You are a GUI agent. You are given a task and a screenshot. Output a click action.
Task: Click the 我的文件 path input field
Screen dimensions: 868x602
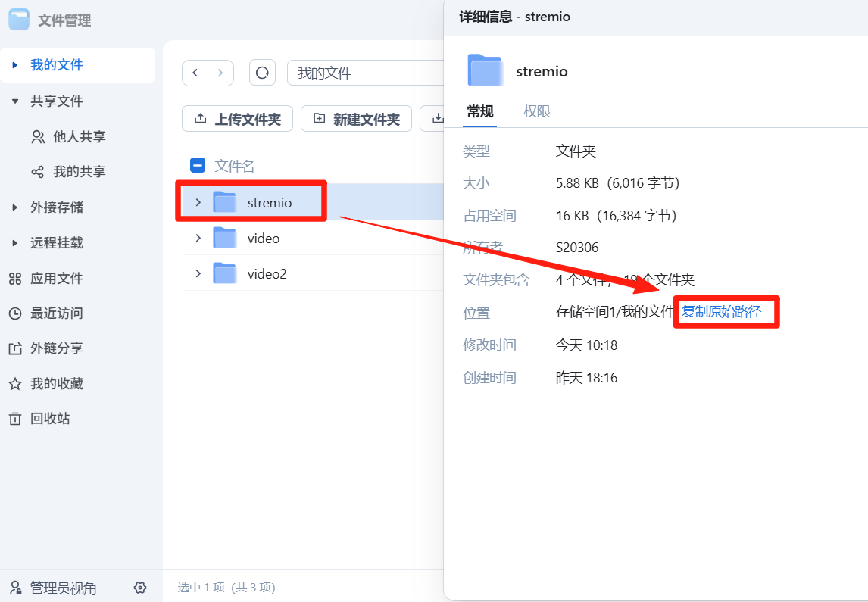(x=364, y=73)
